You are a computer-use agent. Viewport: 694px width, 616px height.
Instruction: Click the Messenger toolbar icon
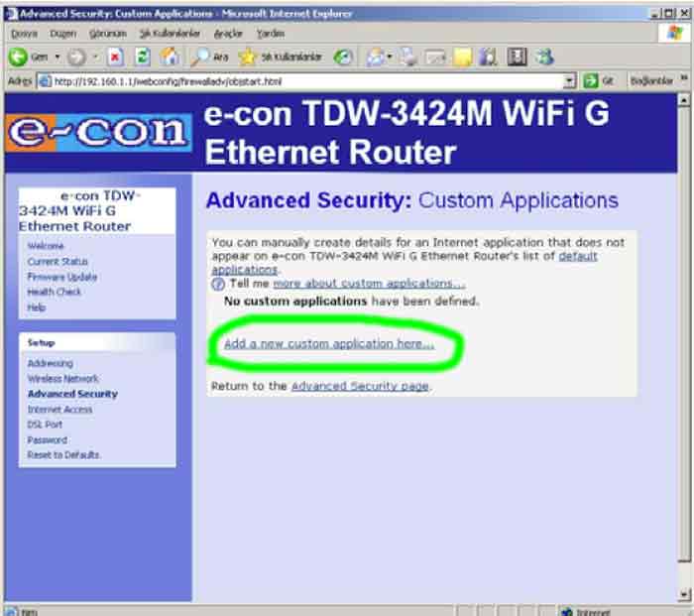point(544,57)
